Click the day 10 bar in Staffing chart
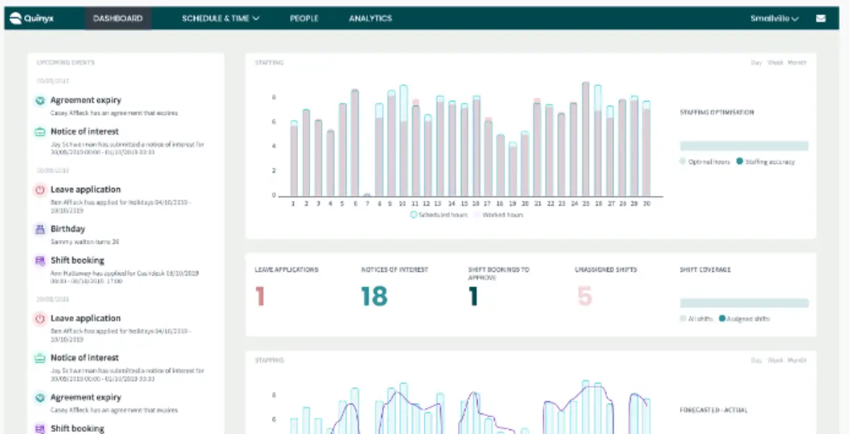This screenshot has height=434, width=868. [x=404, y=140]
